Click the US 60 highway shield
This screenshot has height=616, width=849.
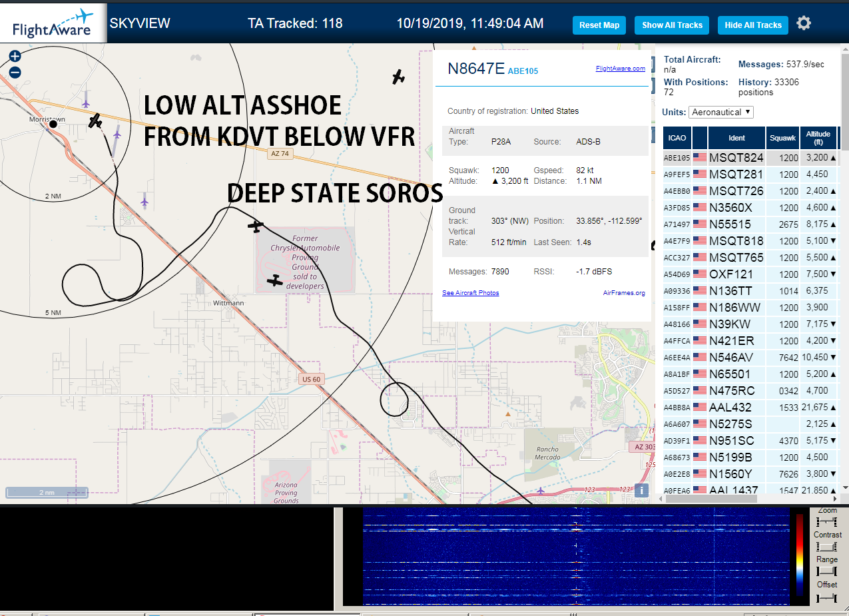tap(311, 379)
